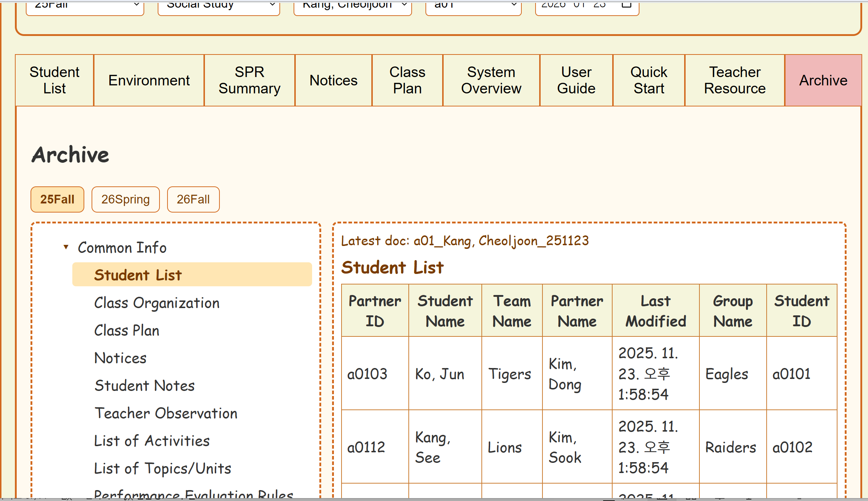Select the 26Spring archive semester button
Viewport: 868px width, 501px height.
(x=125, y=199)
